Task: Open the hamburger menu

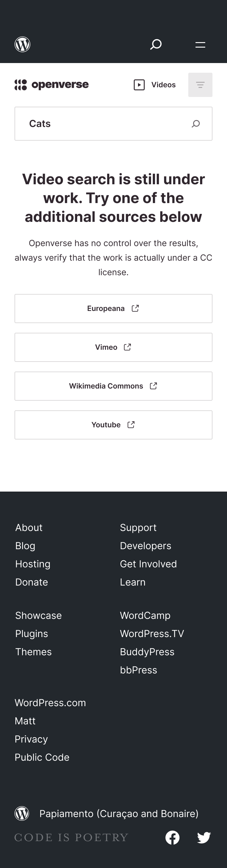Action: click(x=200, y=44)
